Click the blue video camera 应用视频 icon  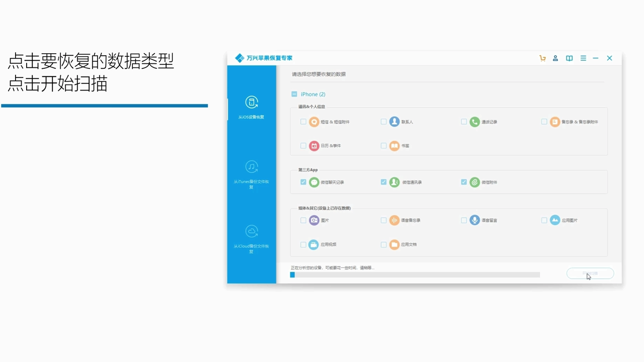(x=314, y=244)
